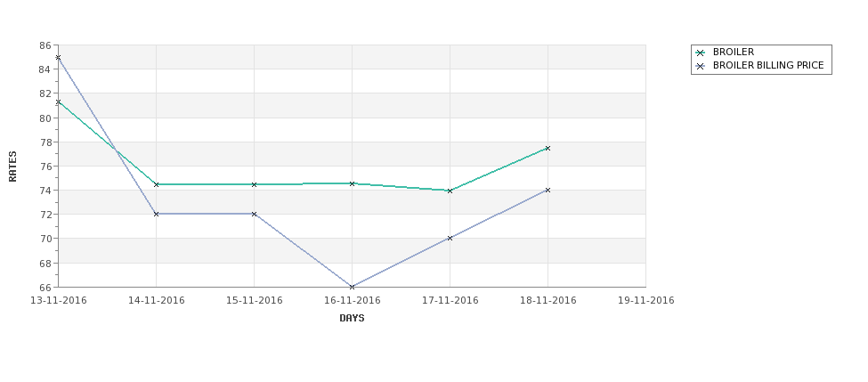Image resolution: width=868 pixels, height=382 pixels.
Task: Click the 16-11-2016 x-axis date label
Action: (x=353, y=300)
